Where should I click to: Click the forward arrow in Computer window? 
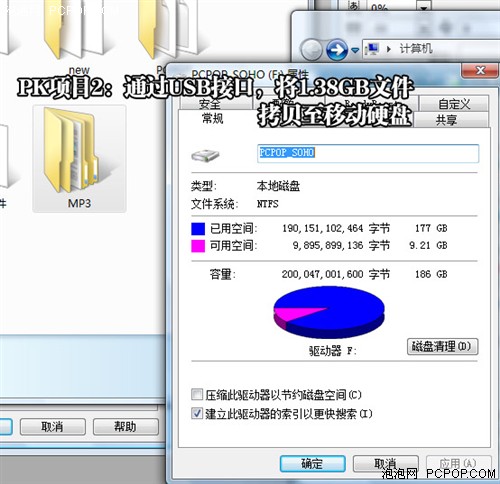tap(337, 50)
